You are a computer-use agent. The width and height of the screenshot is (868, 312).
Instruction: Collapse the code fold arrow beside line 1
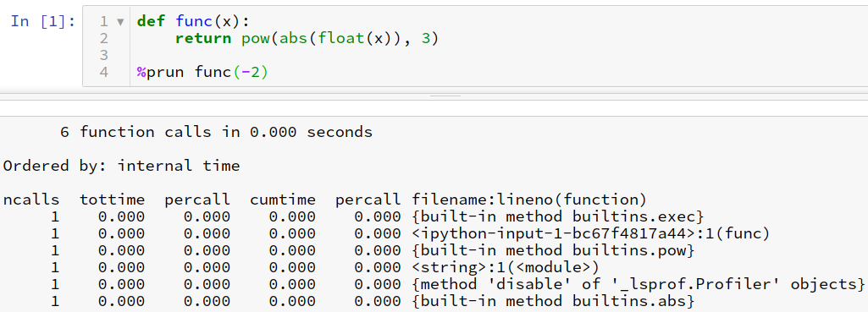[x=121, y=22]
